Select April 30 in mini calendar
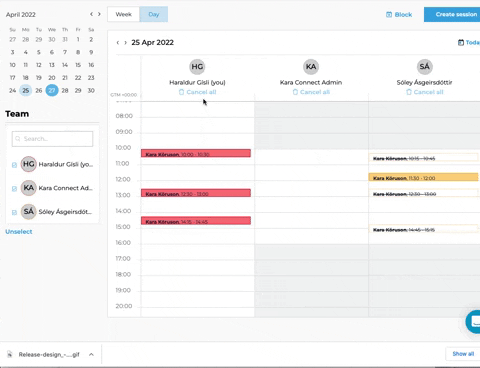 point(91,90)
